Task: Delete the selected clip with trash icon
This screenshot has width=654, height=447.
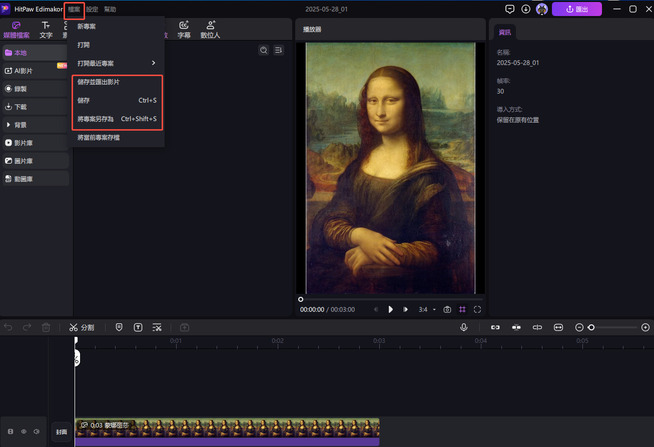Action: click(46, 327)
